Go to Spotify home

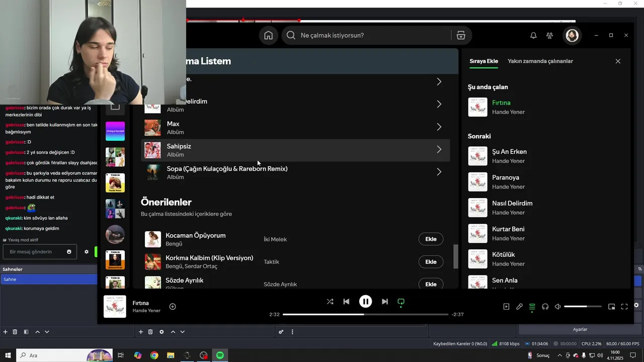[269, 35]
